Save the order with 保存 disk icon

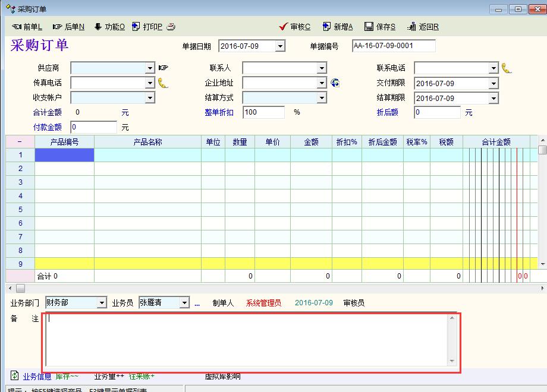click(x=379, y=27)
